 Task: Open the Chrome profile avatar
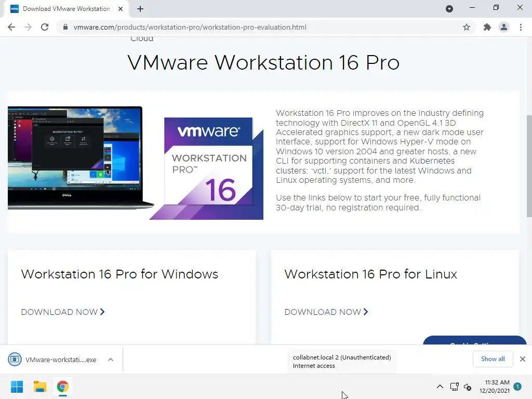504,27
